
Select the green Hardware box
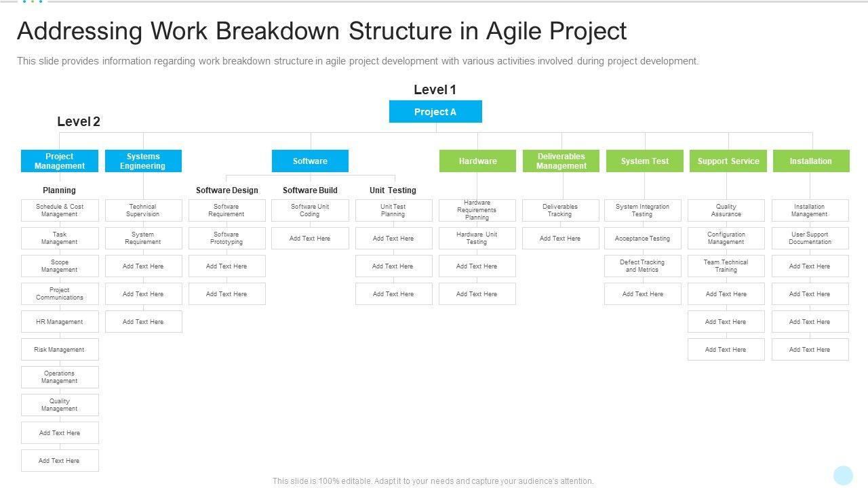pyautogui.click(x=477, y=161)
